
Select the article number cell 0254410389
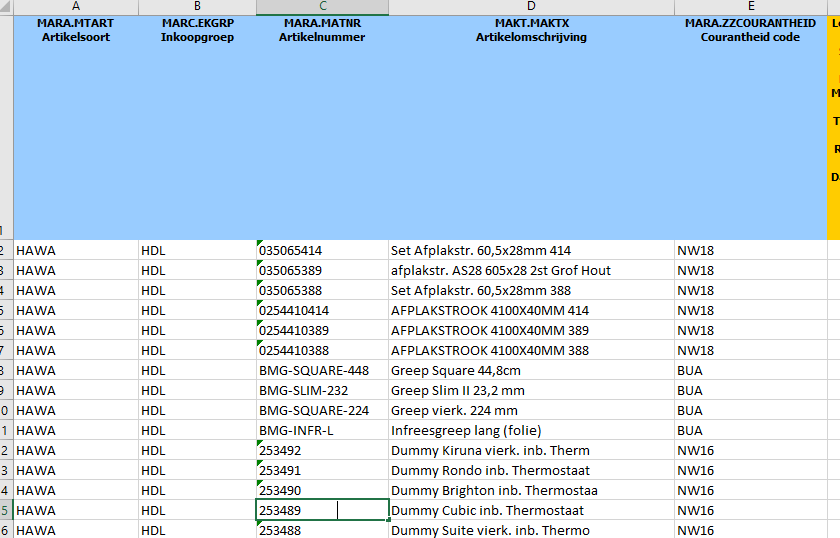point(322,330)
